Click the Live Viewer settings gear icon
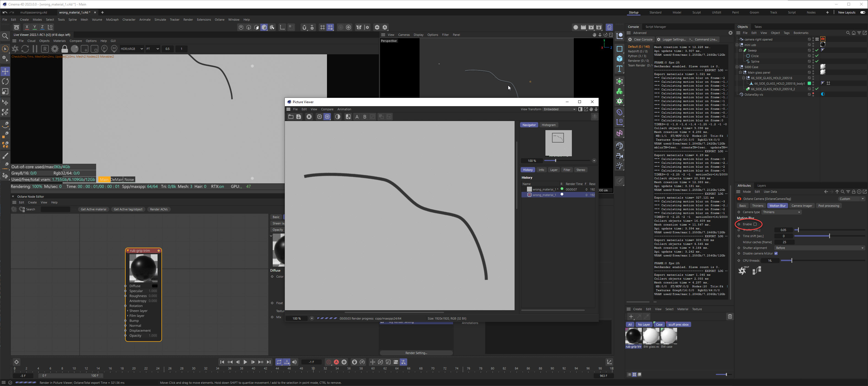The width and height of the screenshot is (868, 386). click(x=55, y=49)
